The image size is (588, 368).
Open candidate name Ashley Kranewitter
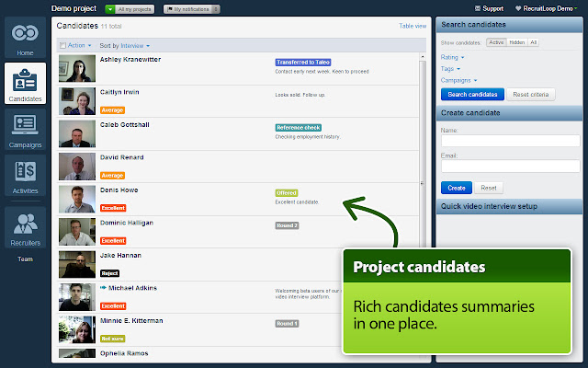(130, 59)
